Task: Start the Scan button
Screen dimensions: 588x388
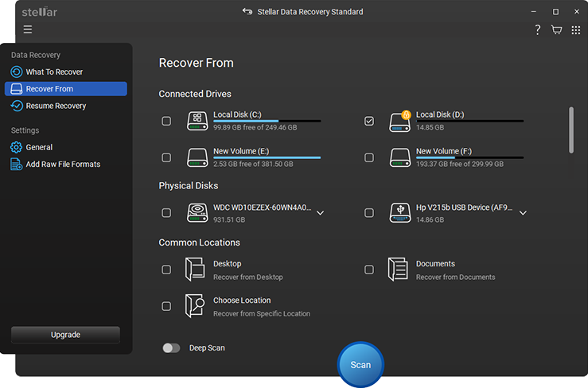Action: [x=360, y=364]
